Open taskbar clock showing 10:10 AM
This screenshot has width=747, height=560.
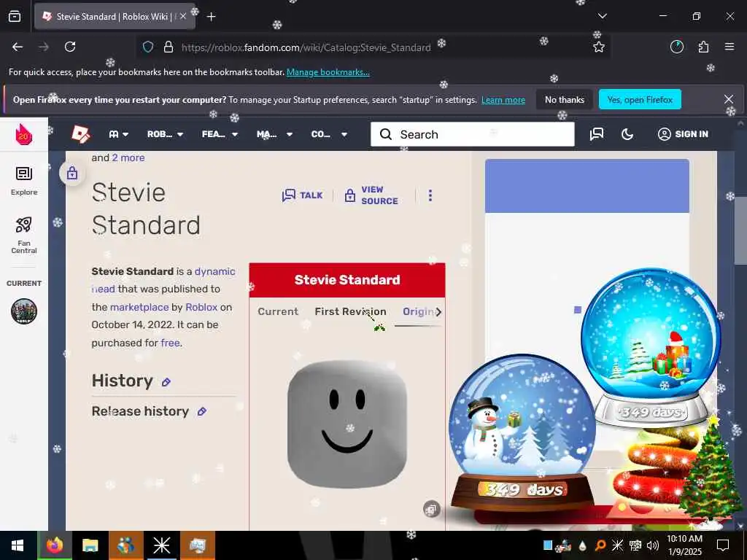click(684, 545)
